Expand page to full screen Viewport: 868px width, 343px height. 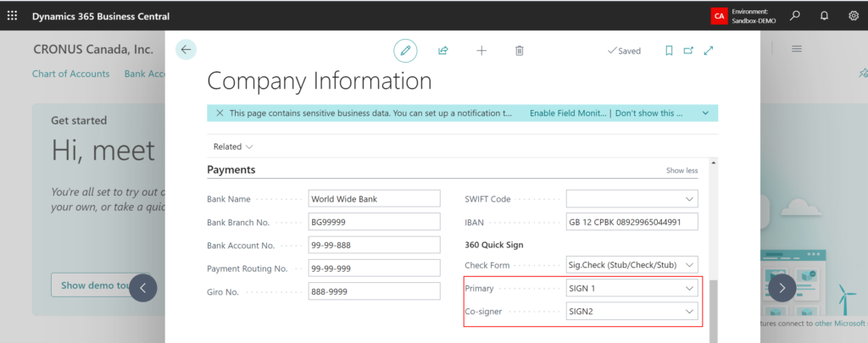coord(708,50)
